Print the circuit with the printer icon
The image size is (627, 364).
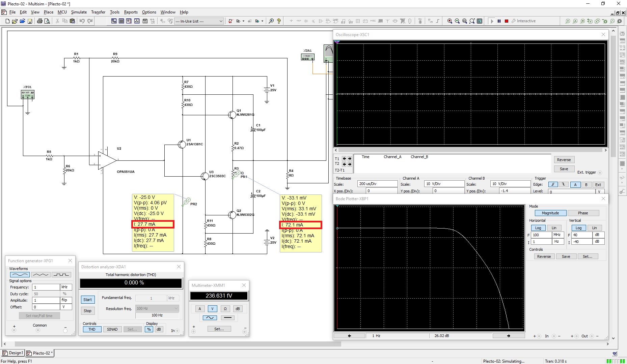(39, 21)
